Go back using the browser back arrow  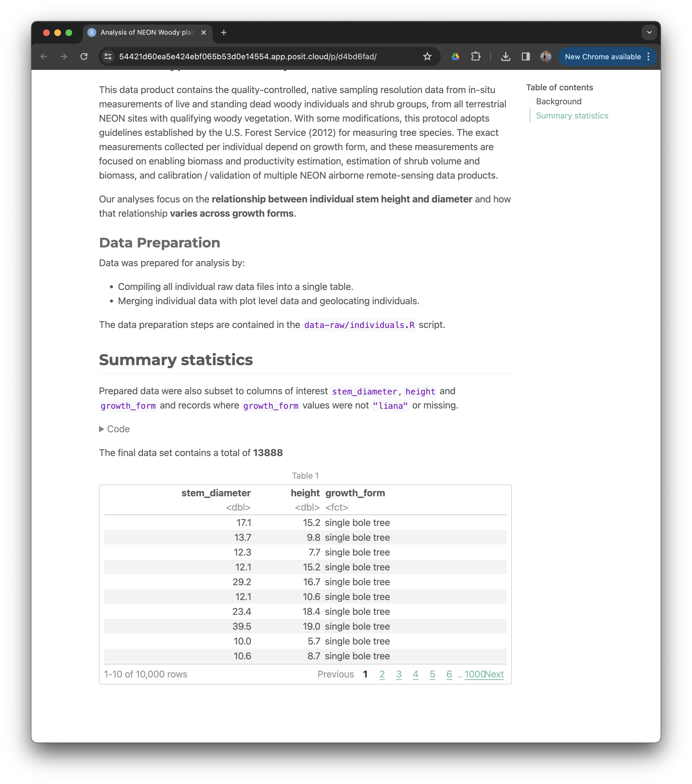(x=44, y=57)
